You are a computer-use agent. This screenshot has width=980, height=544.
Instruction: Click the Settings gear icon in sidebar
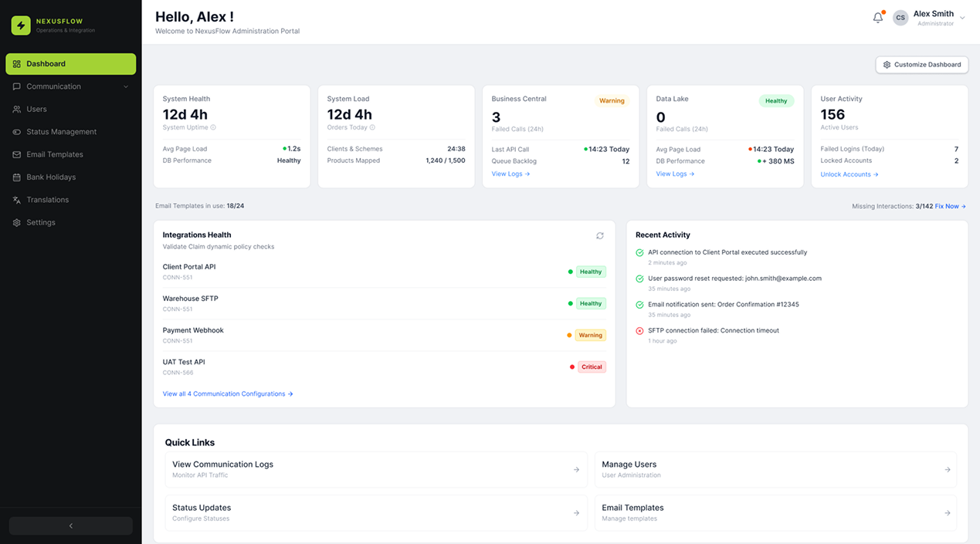(x=17, y=222)
